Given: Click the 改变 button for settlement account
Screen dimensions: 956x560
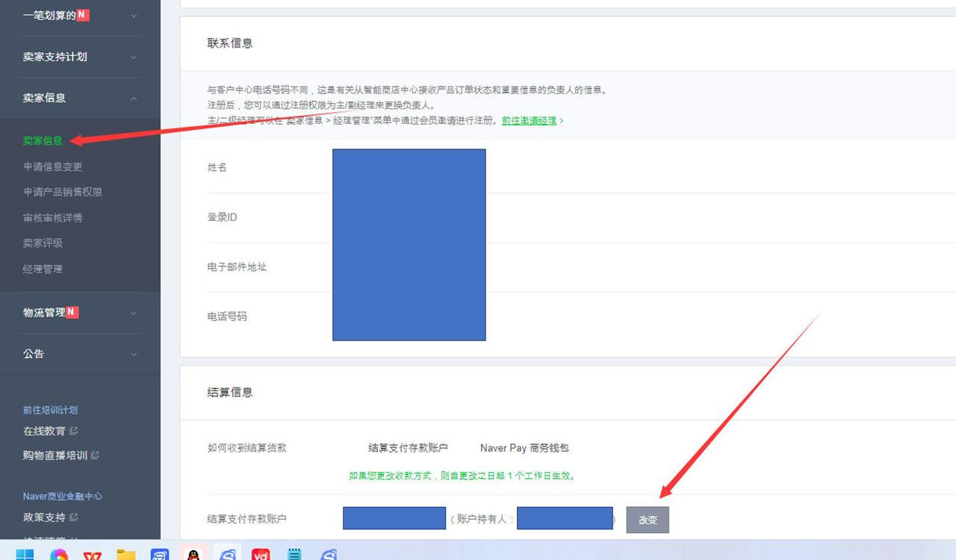Looking at the screenshot, I should point(648,520).
